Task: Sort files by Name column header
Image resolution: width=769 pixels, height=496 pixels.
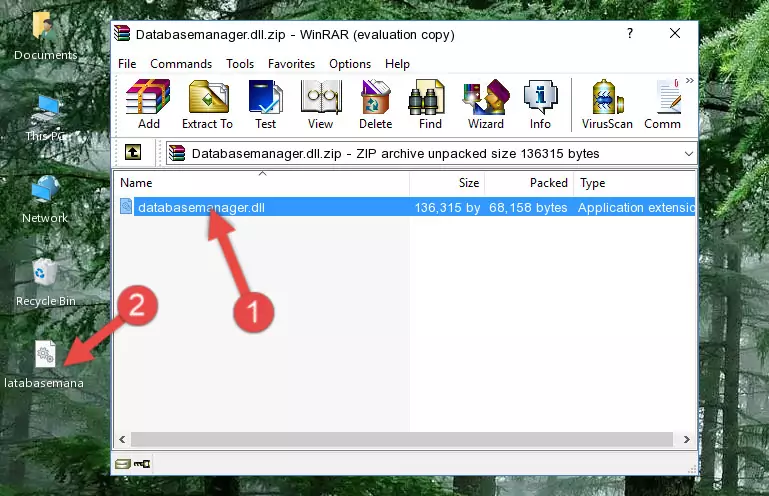Action: [262, 183]
